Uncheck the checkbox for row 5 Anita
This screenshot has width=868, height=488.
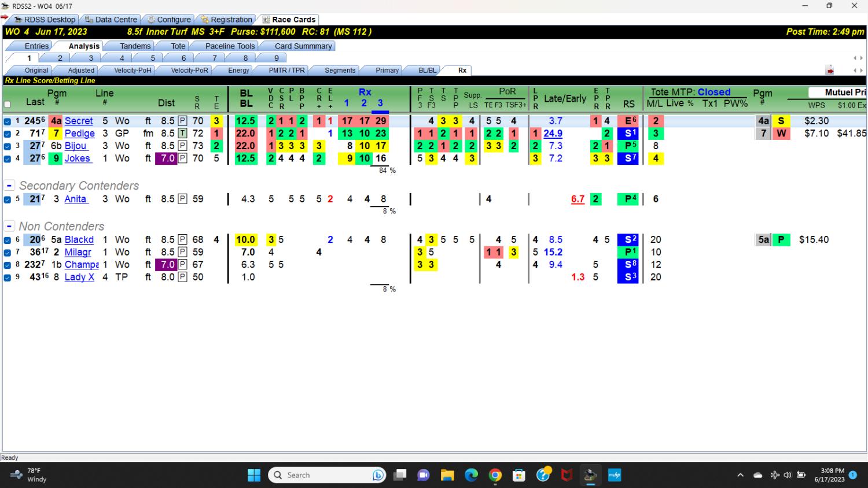coord(8,199)
